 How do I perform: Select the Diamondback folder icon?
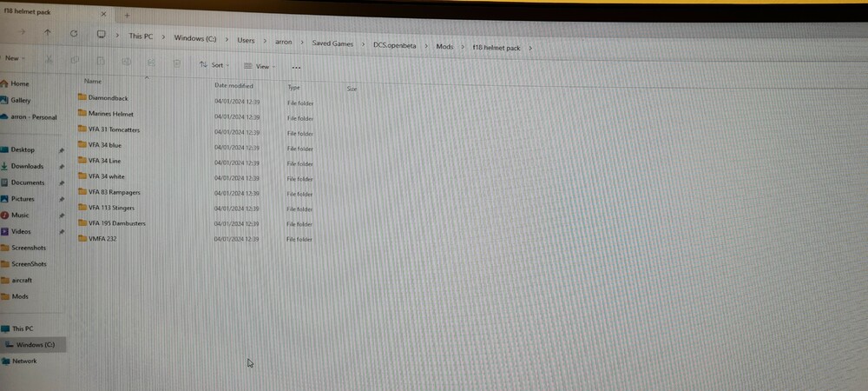click(x=82, y=97)
